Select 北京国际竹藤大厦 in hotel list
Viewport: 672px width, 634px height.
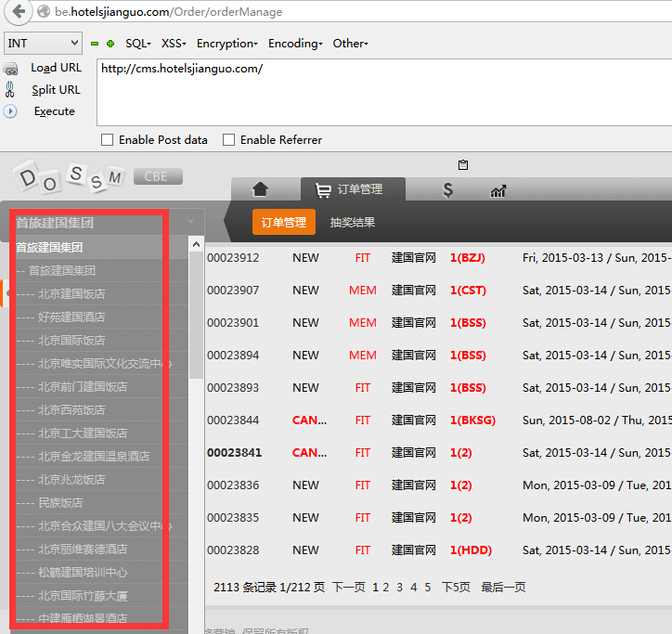coord(83,596)
